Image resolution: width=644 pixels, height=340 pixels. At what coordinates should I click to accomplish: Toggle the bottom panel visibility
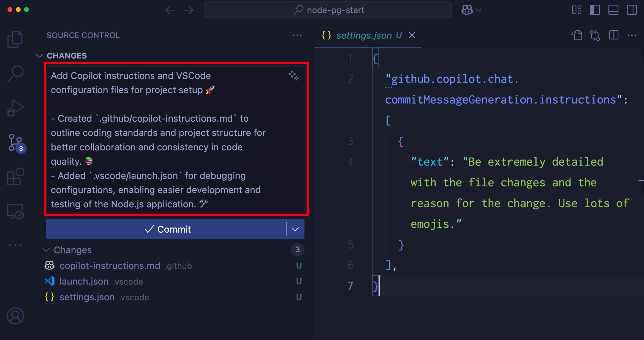(613, 10)
